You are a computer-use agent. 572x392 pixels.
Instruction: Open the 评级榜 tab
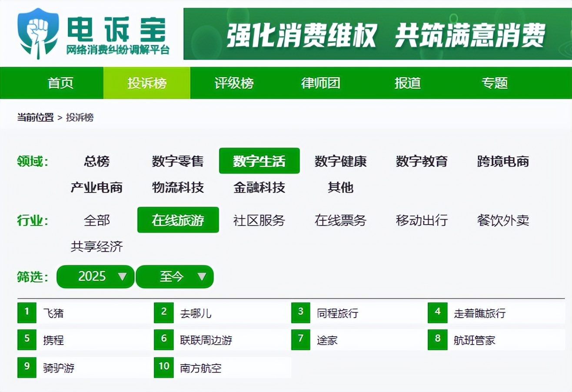coord(234,83)
